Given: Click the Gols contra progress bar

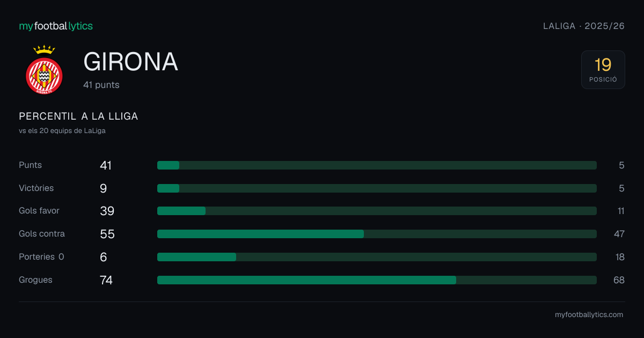Looking at the screenshot, I should coord(377,234).
